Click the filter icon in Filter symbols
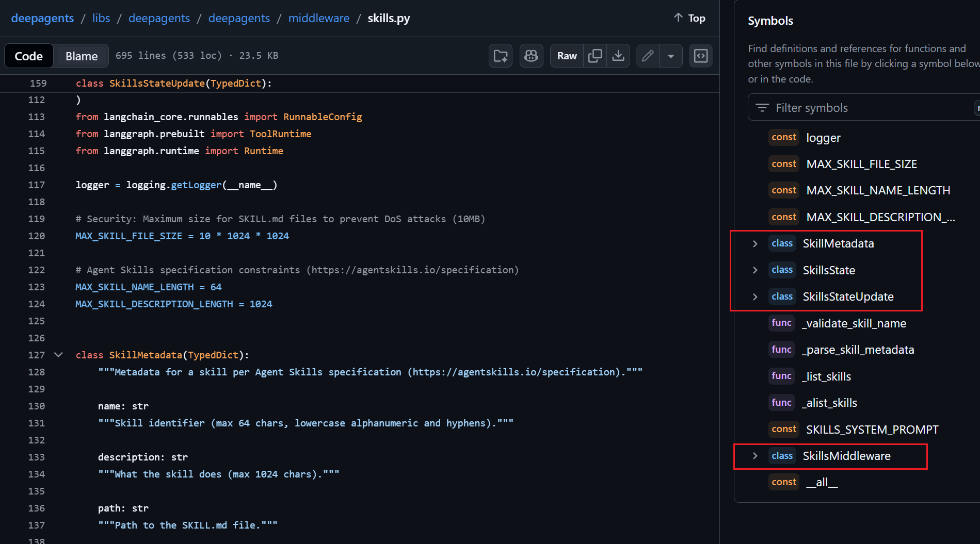This screenshot has width=980, height=544. tap(762, 108)
